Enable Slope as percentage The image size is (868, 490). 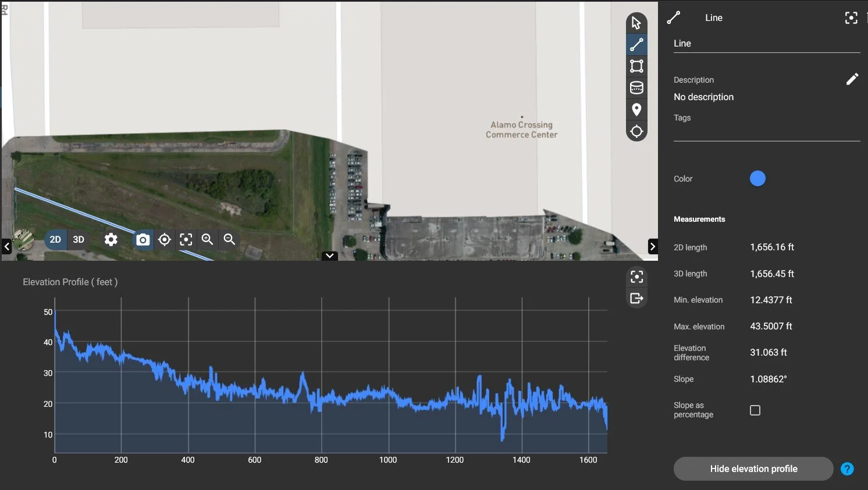755,410
